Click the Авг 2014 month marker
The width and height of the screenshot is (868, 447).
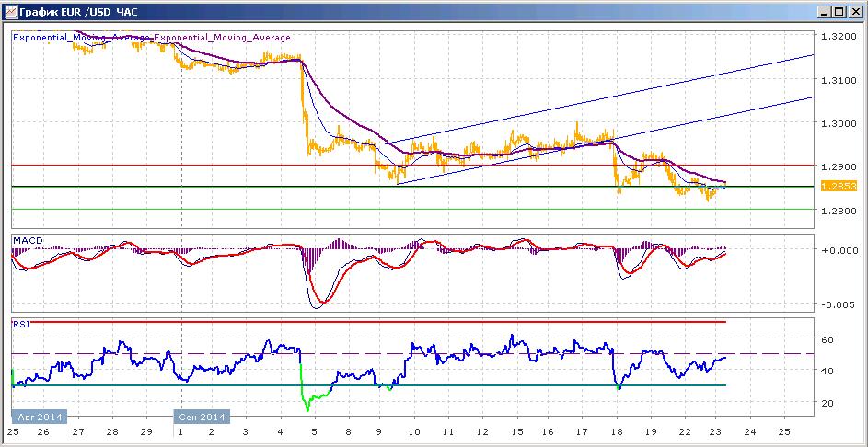40,417
